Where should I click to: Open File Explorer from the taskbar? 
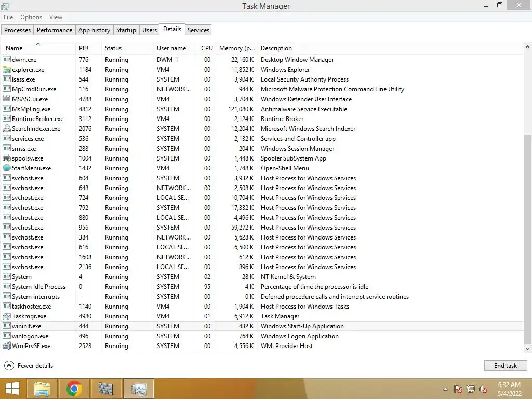[x=42, y=389]
